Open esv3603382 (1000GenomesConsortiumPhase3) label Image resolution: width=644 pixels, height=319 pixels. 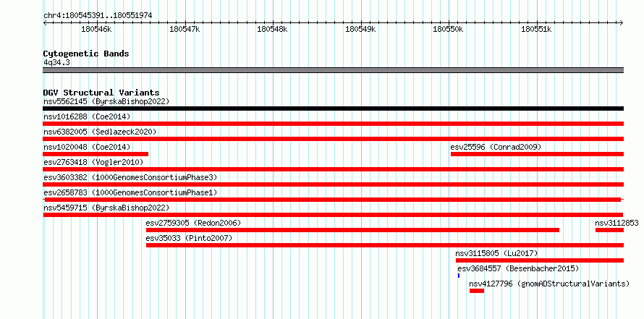(x=130, y=177)
